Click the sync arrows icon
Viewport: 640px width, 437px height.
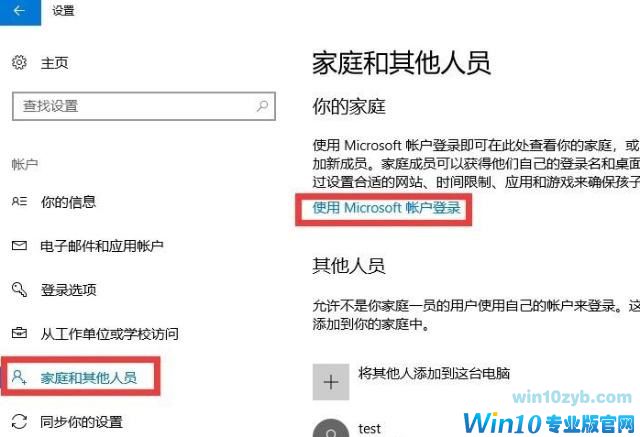[x=19, y=421]
